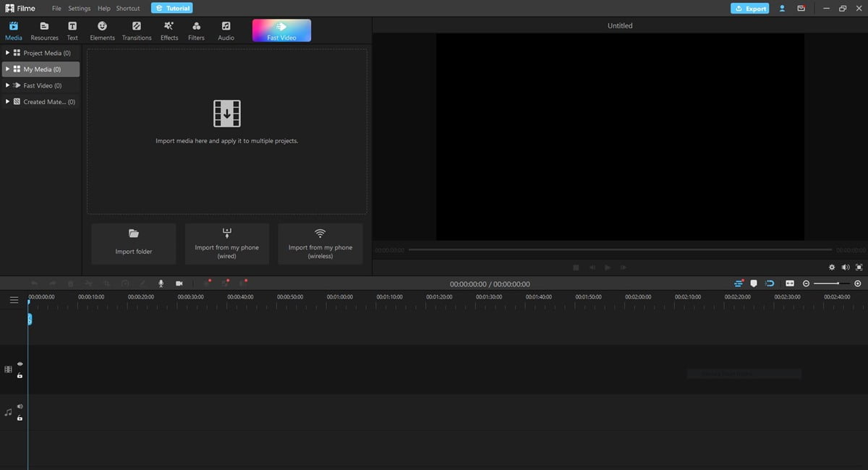Collapse the My Media section

tap(7, 69)
